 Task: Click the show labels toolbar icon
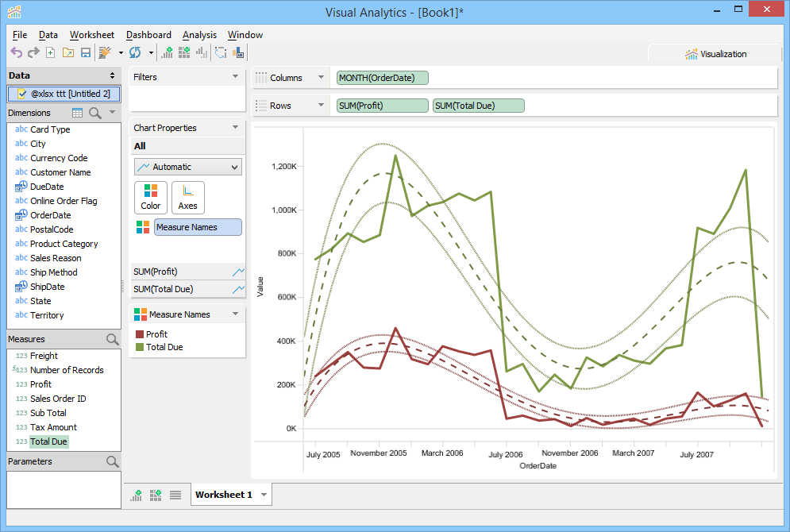pos(238,52)
